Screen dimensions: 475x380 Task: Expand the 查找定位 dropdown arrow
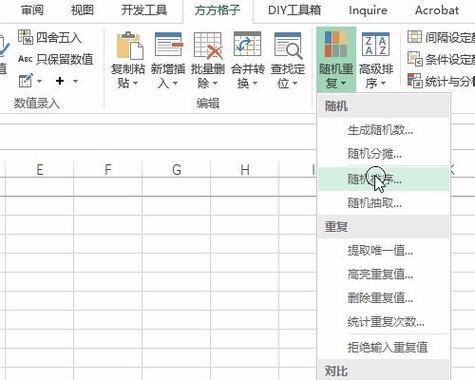tap(295, 83)
